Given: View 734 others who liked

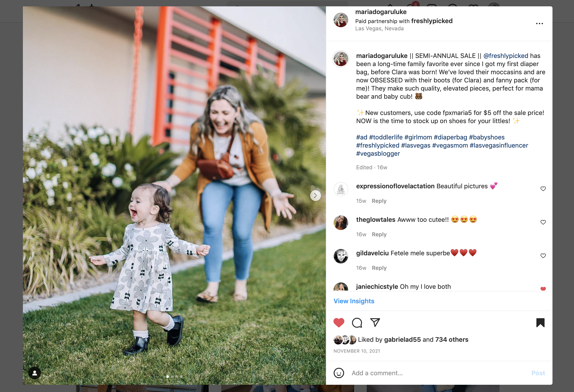Looking at the screenshot, I should [x=451, y=340].
